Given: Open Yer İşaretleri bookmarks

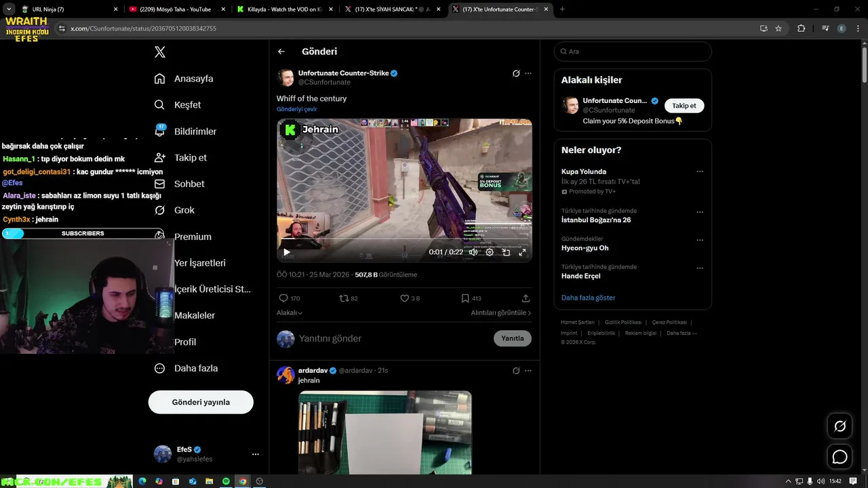Looking at the screenshot, I should tap(199, 263).
